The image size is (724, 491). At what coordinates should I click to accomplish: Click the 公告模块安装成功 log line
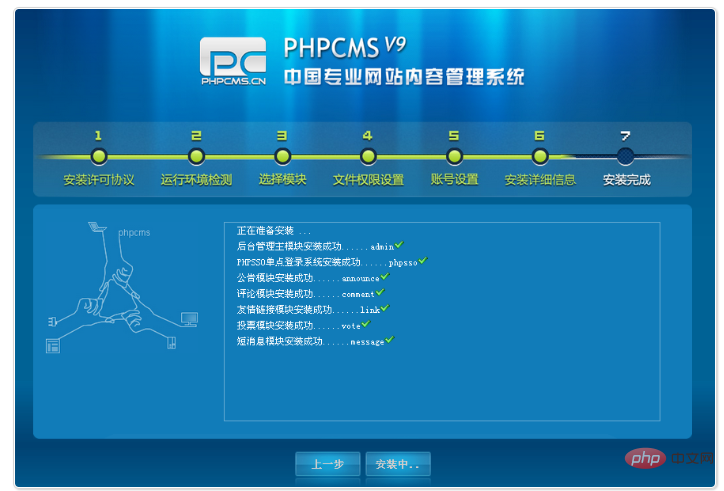tap(313, 278)
